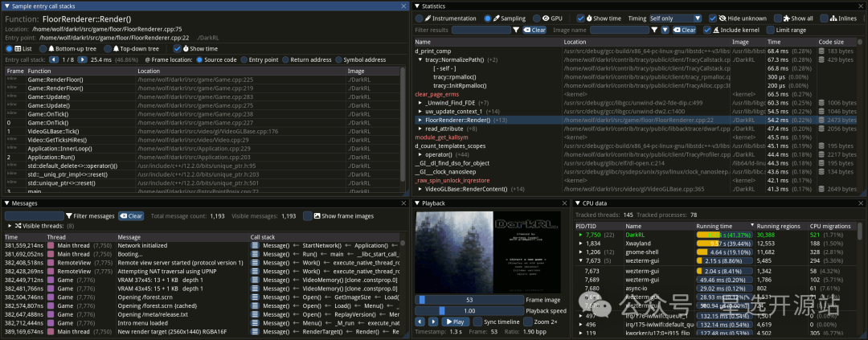Click the Filter messages input field
868x340 pixels.
pos(35,216)
